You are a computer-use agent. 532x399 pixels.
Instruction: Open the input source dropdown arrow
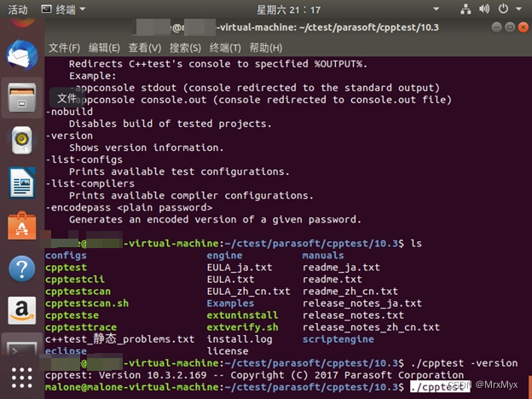(437, 9)
